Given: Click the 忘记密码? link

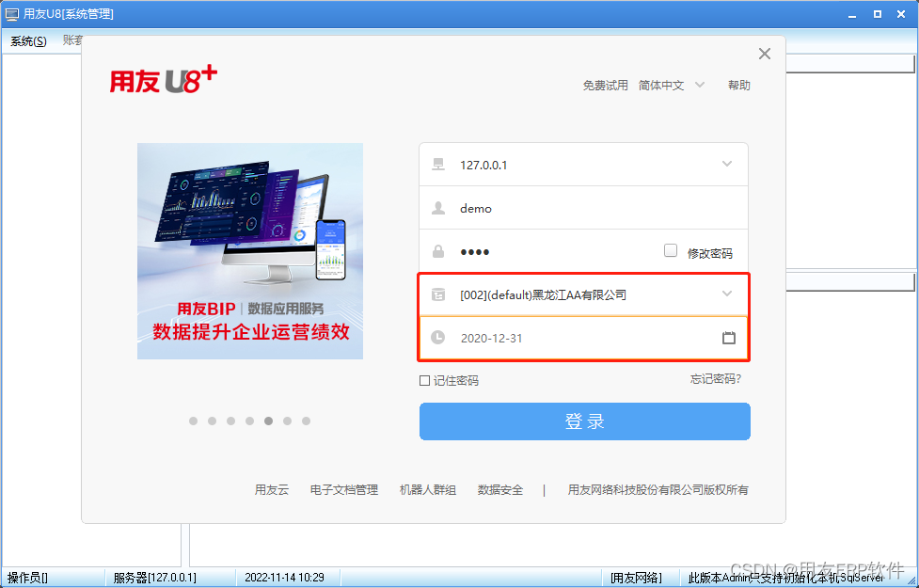Looking at the screenshot, I should [x=716, y=379].
